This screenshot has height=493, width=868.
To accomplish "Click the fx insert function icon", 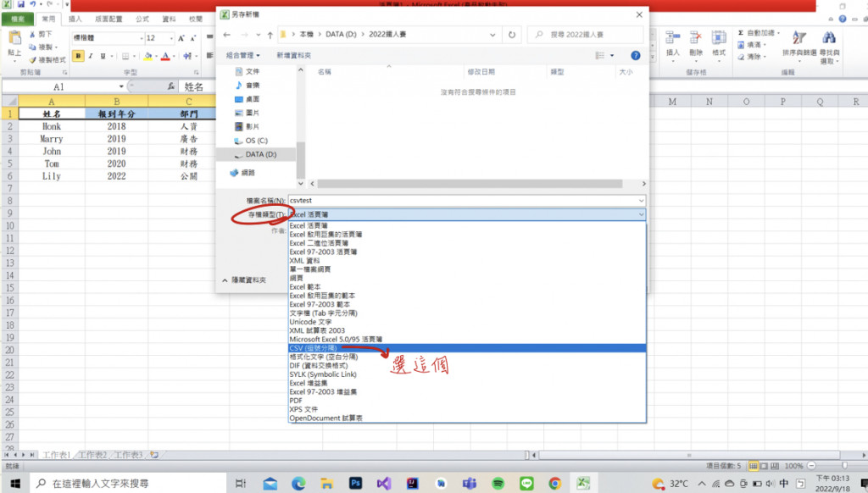I will [171, 86].
